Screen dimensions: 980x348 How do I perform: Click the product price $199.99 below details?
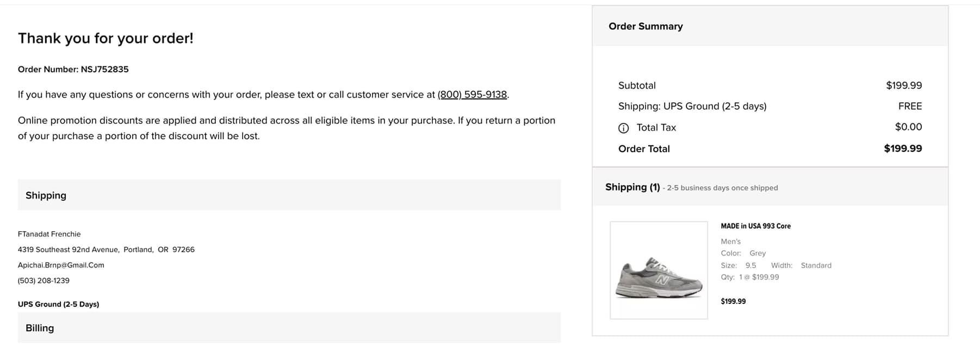[x=733, y=301]
